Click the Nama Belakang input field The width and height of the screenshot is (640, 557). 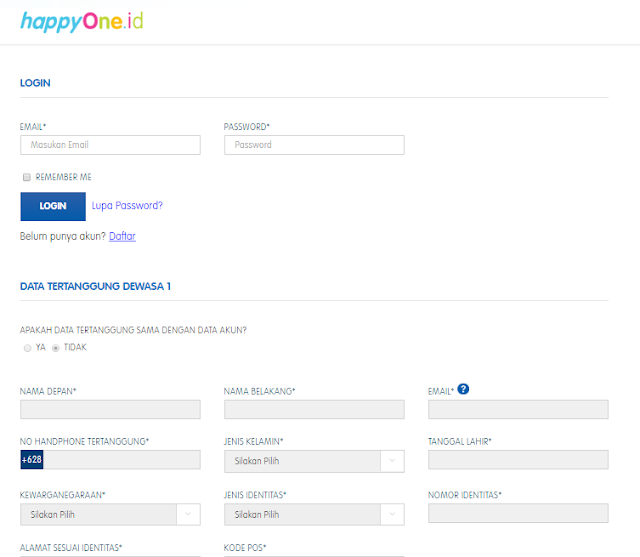click(x=314, y=409)
